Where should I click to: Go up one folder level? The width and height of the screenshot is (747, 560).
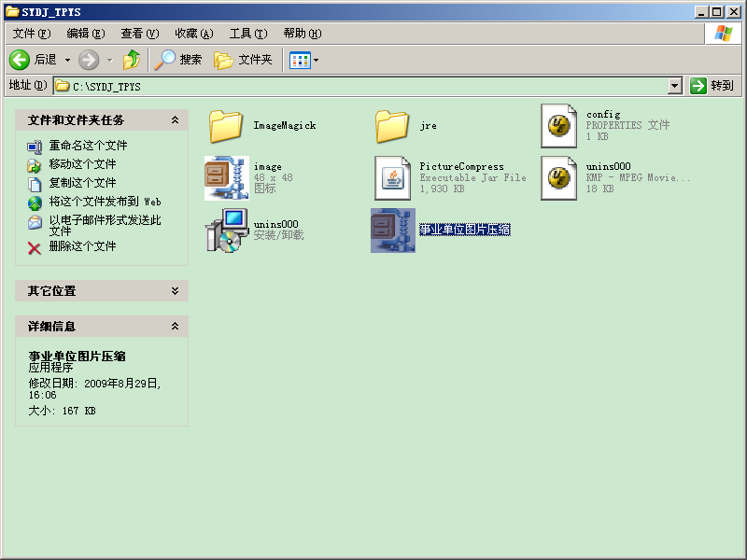tap(132, 60)
